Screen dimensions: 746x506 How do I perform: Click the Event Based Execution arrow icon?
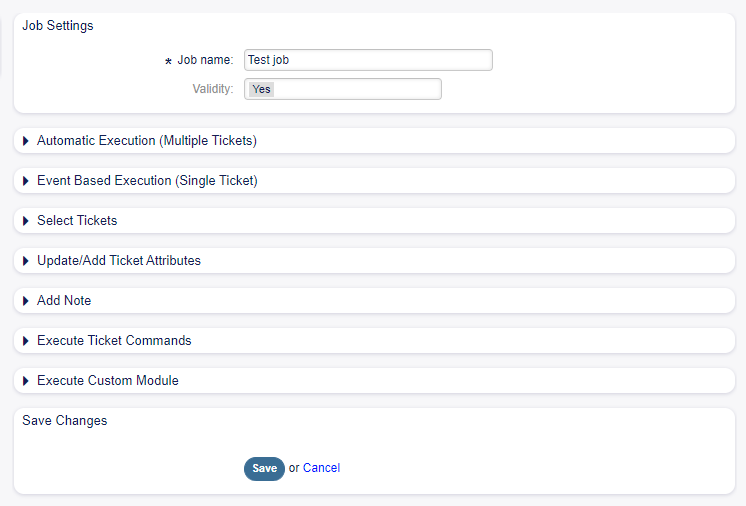coord(26,181)
